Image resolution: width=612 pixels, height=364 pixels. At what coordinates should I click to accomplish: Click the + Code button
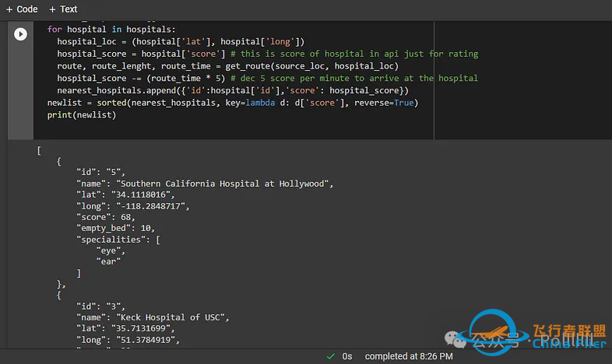22,9
